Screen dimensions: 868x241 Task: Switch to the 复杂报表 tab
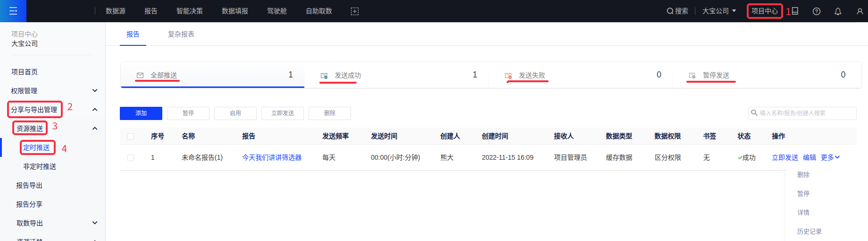[181, 34]
